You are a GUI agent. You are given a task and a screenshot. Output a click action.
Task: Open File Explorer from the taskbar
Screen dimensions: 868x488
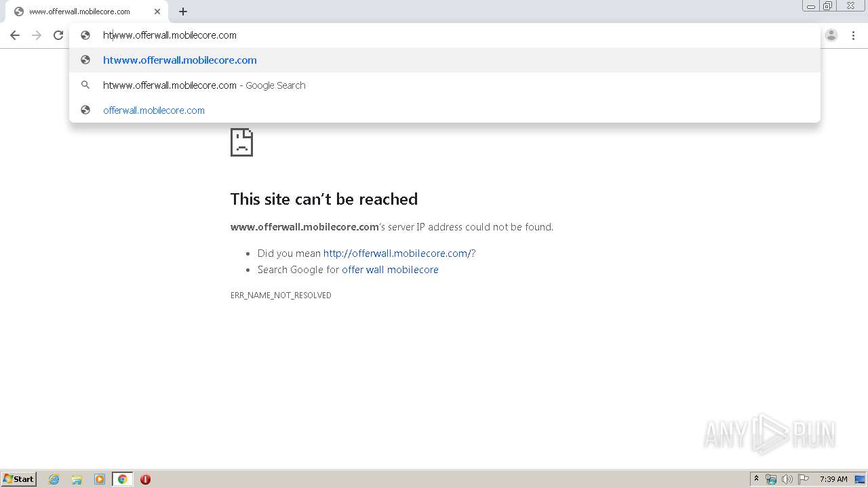pos(77,479)
